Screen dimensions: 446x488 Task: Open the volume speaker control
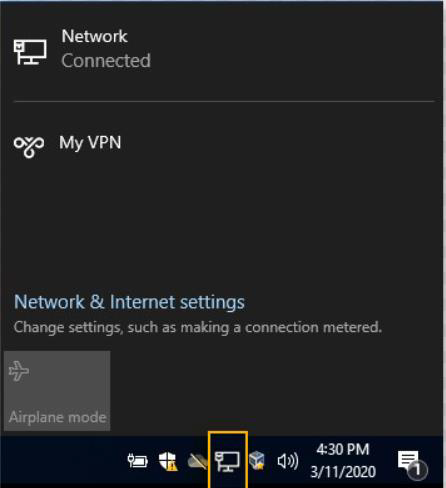288,461
